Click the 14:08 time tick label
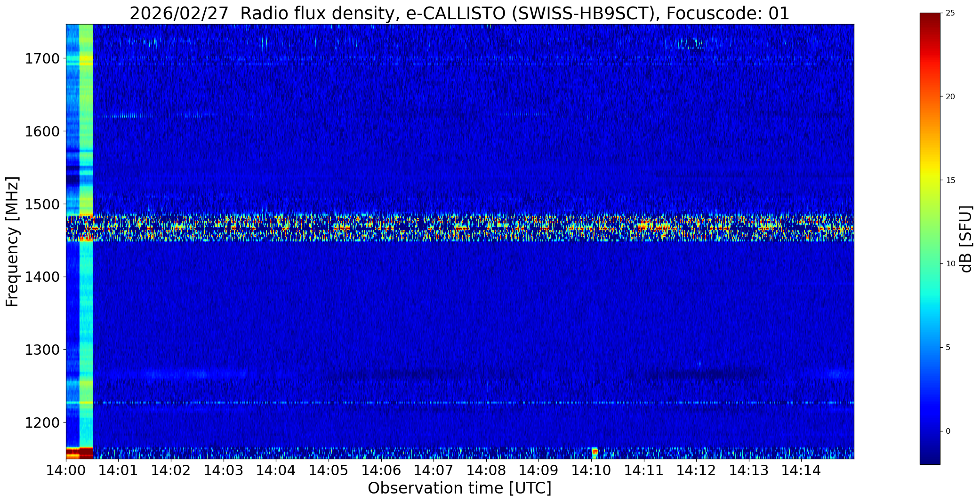980x502 pixels. [486, 470]
